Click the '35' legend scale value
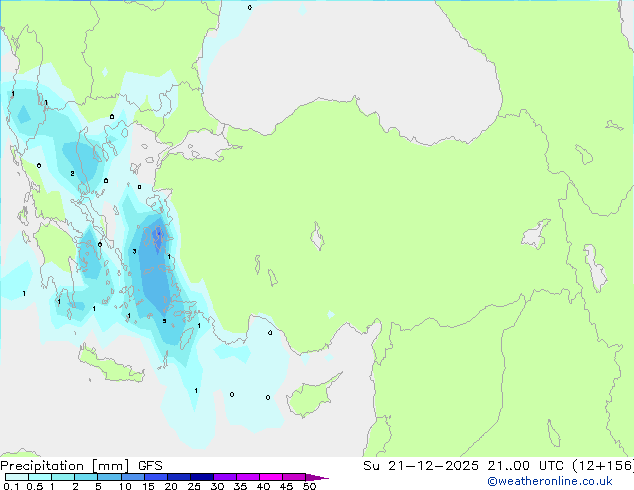The height and width of the screenshot is (490, 634). click(x=240, y=486)
